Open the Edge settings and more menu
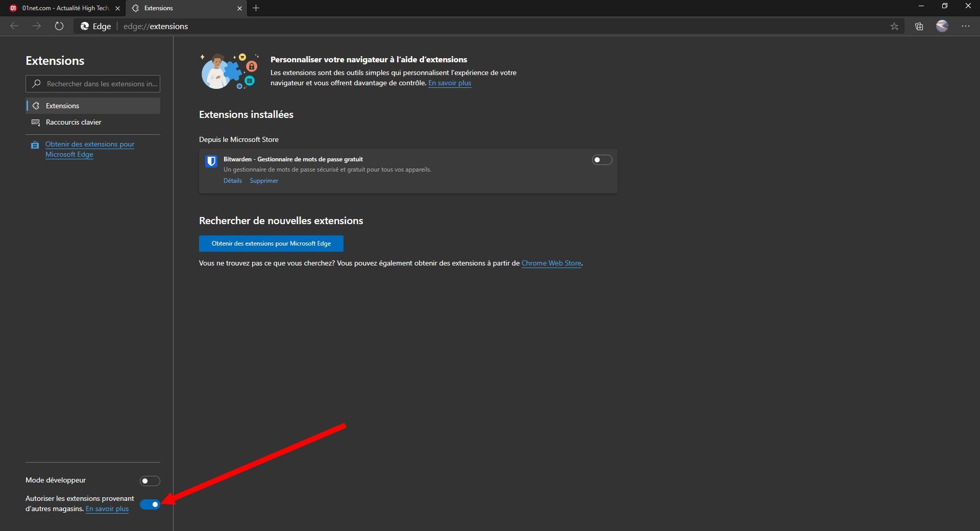 (966, 26)
